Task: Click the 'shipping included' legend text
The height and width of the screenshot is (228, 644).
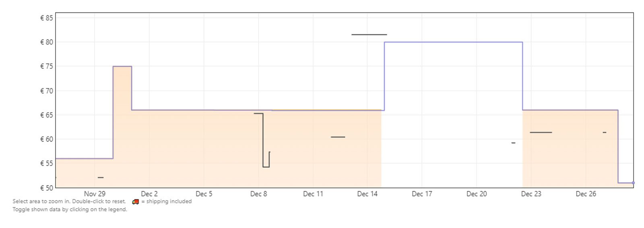Action: 166,201
